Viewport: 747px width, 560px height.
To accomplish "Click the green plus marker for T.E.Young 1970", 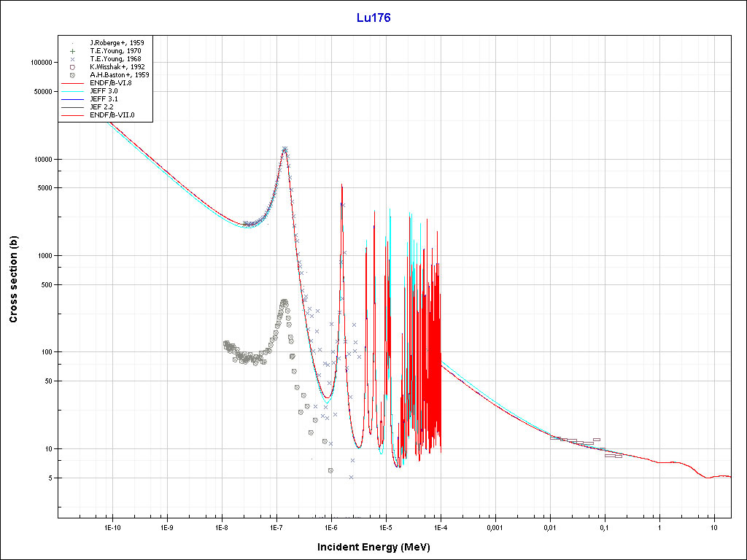I will pos(72,51).
